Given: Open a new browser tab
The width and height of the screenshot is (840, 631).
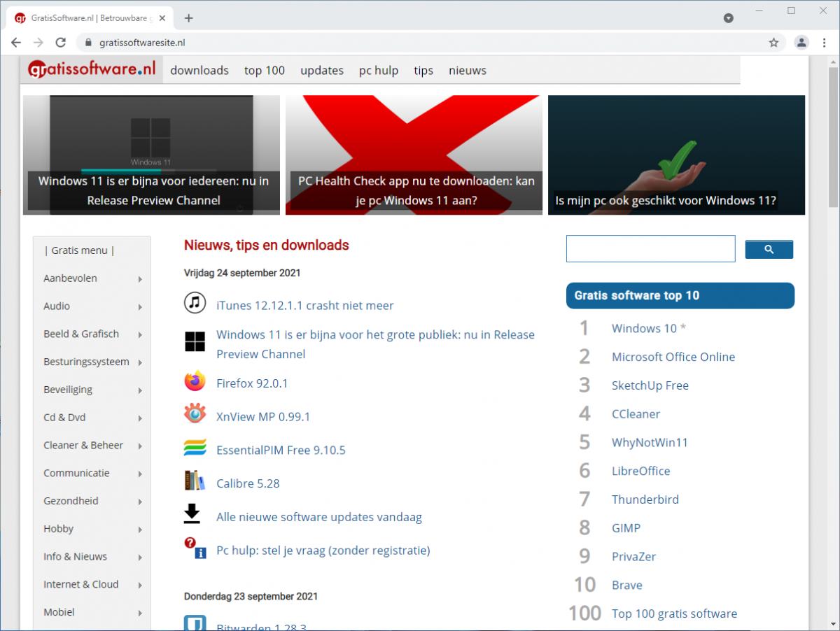Looking at the screenshot, I should 188,18.
